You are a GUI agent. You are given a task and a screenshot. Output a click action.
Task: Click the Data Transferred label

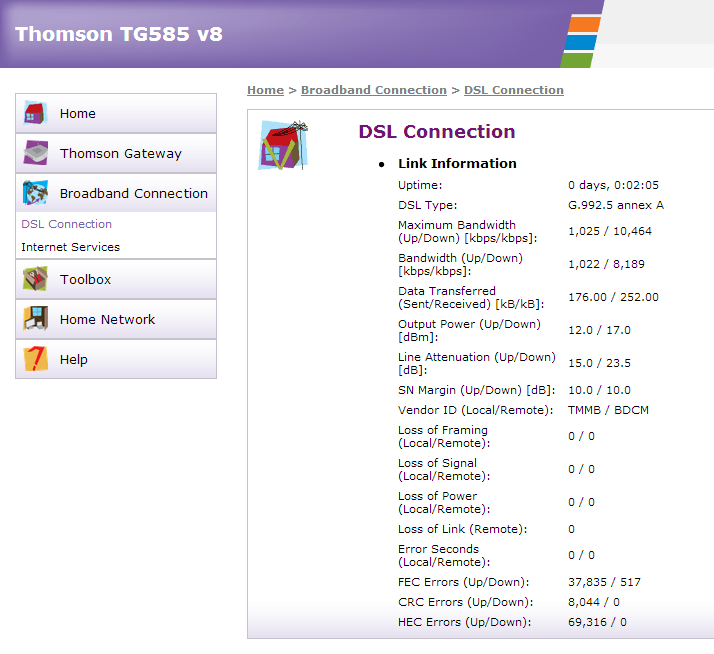click(x=471, y=297)
